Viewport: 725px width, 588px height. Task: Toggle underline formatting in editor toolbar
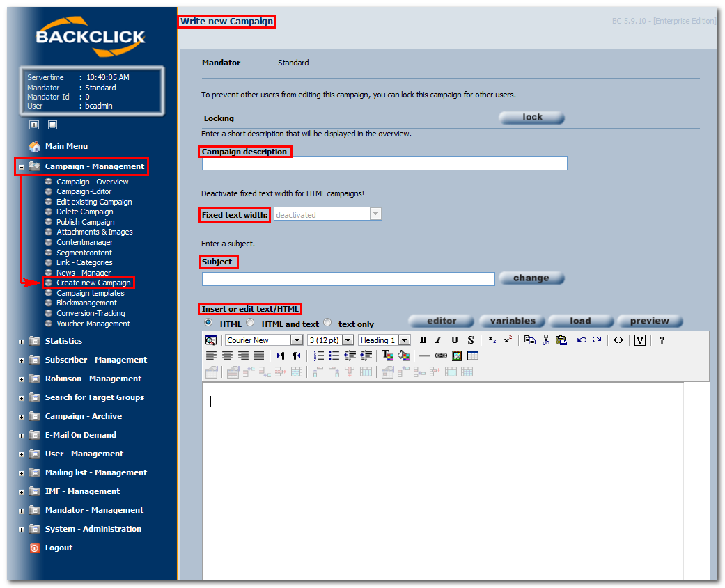click(x=455, y=340)
